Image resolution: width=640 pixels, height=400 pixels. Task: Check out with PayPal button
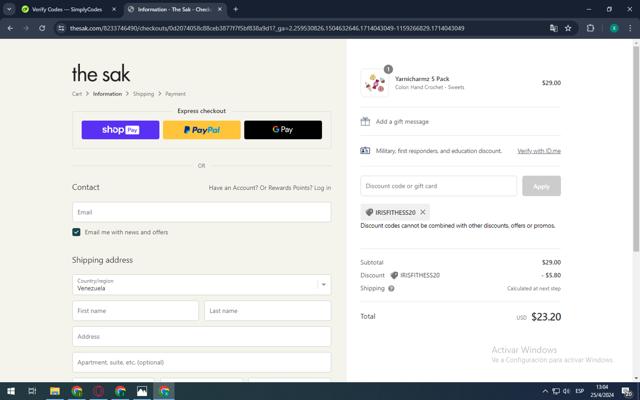[x=202, y=130]
